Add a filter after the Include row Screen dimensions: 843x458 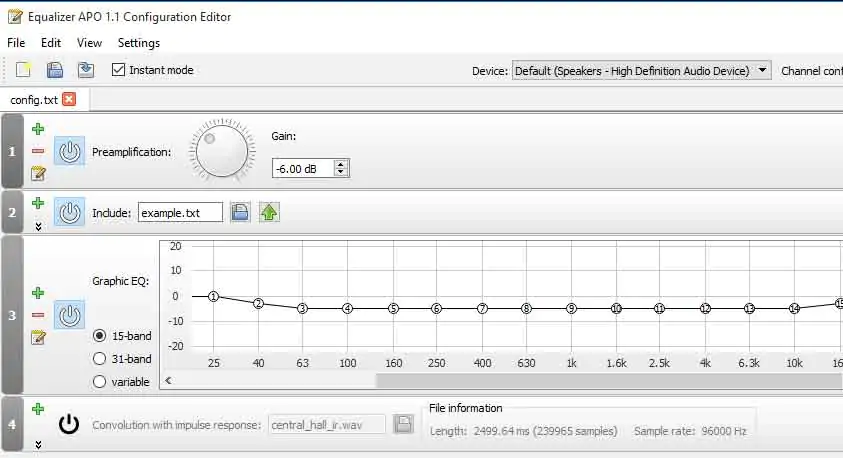click(x=38, y=203)
